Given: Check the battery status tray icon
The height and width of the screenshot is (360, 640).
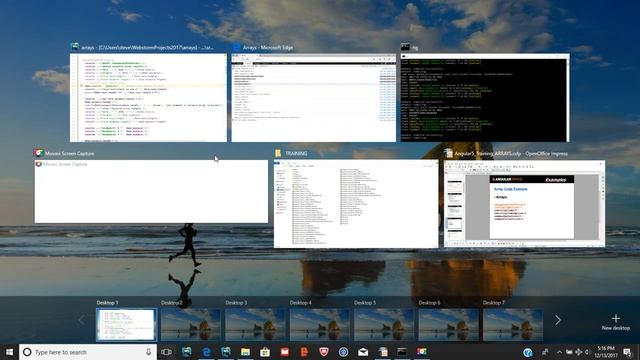Looking at the screenshot, I should [x=569, y=352].
